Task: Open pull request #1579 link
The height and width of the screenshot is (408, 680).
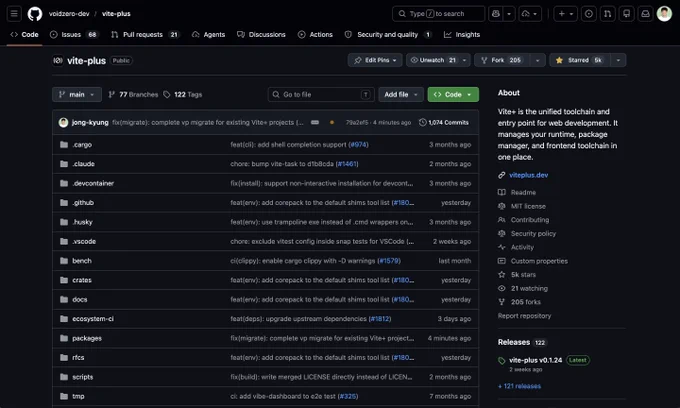Action: [x=389, y=261]
